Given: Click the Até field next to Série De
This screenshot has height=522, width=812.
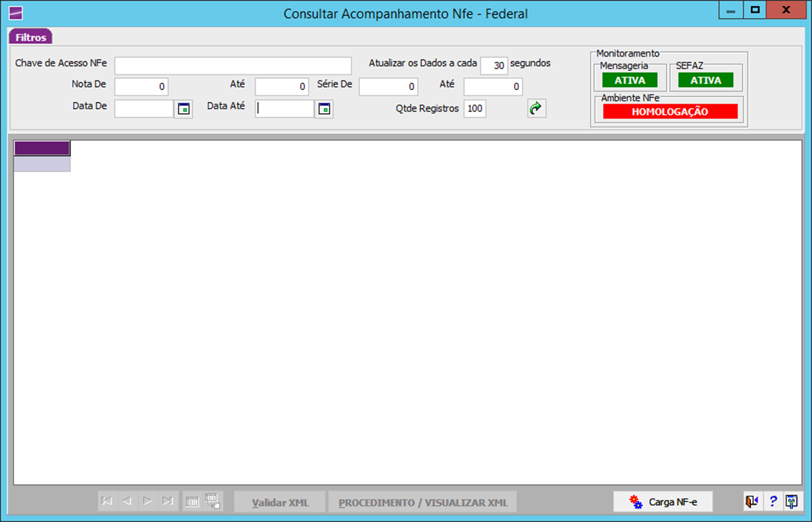Looking at the screenshot, I should pyautogui.click(x=493, y=86).
